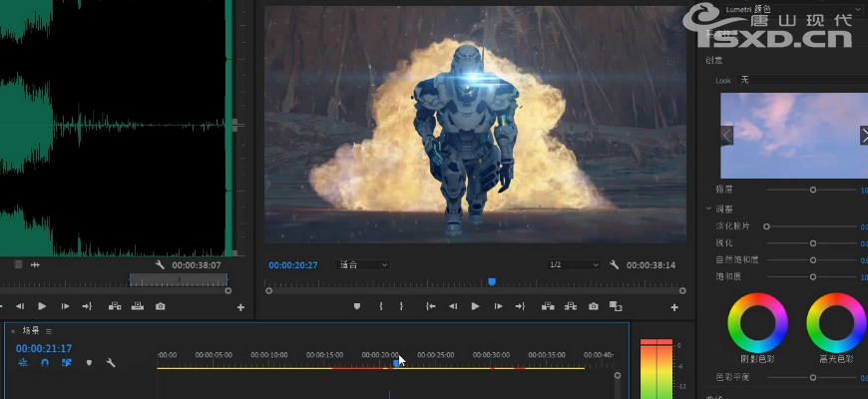The image size is (868, 399).
Task: Adjust the 饱和度 saturation slider
Action: point(813,276)
